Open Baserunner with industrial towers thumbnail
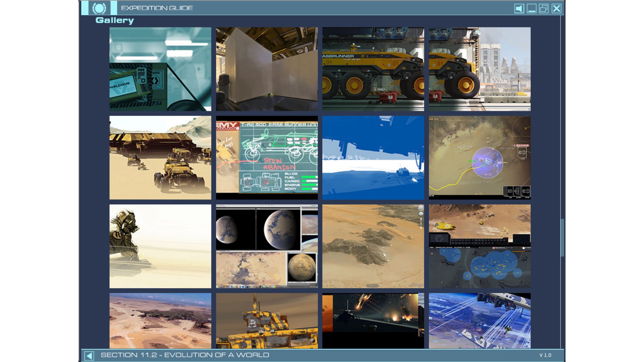Screen dimensions: 644x362 480,69
